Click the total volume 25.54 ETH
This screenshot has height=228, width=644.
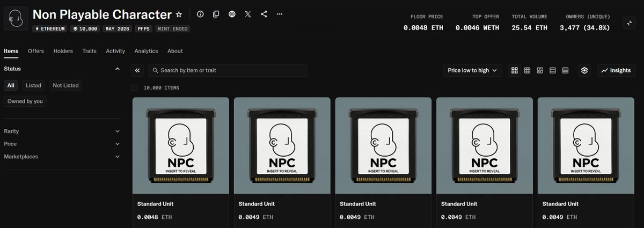tap(530, 27)
